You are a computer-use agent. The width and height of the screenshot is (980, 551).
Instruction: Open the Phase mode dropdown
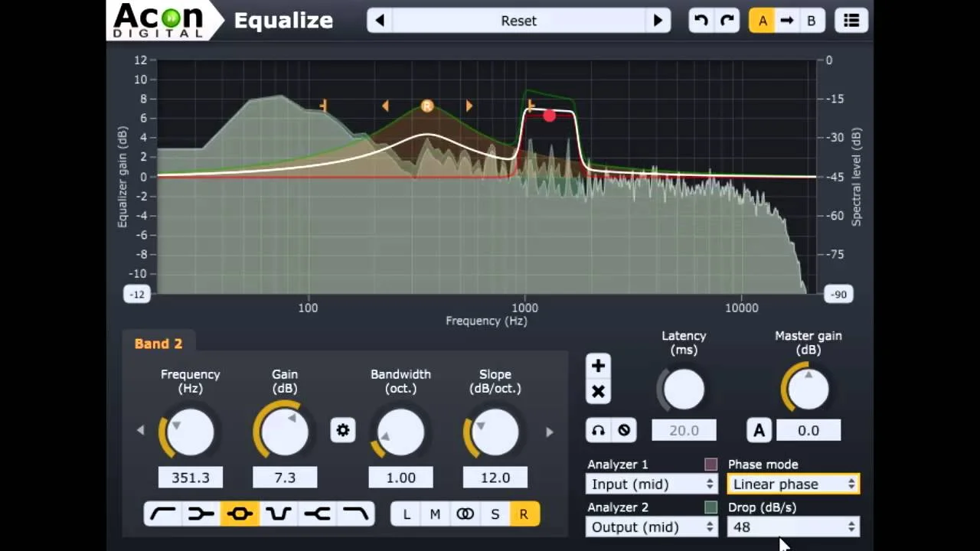point(793,484)
